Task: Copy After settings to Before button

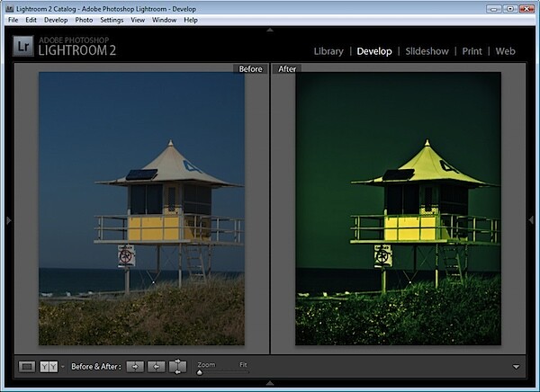Action: click(x=156, y=366)
